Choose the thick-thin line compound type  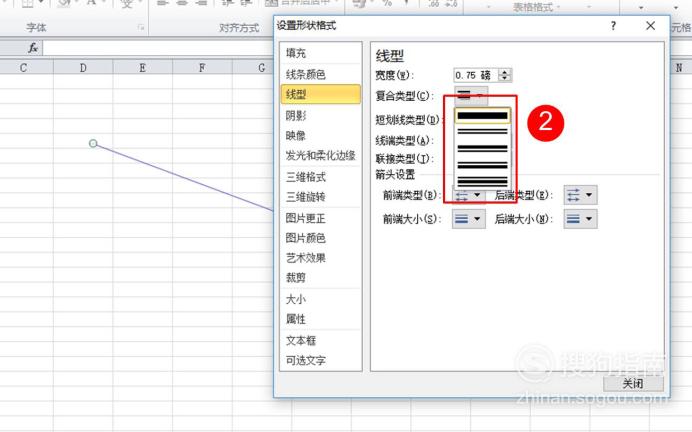click(482, 148)
